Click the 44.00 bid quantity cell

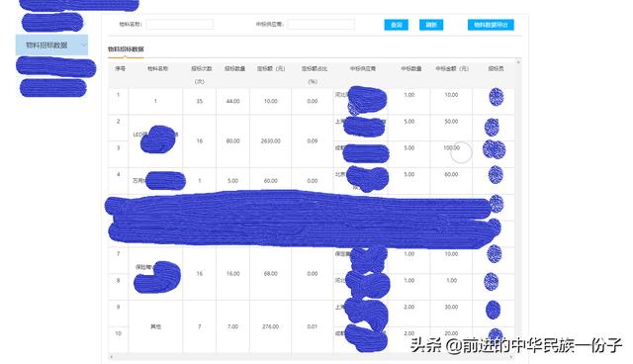click(x=233, y=101)
